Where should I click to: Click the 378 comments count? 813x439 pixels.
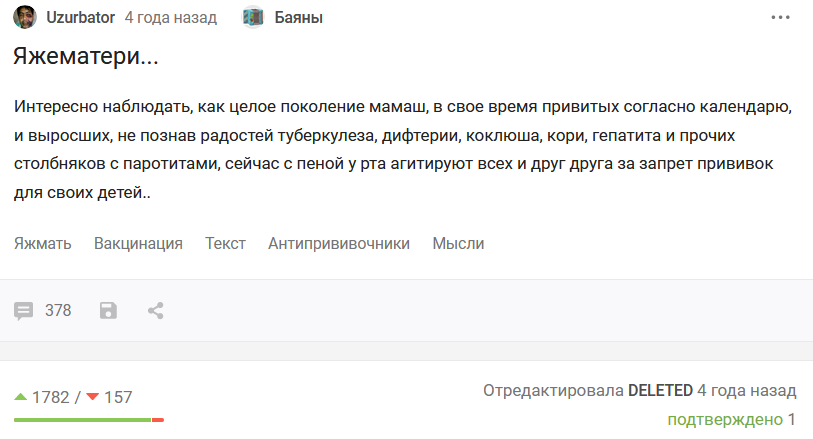[58, 310]
